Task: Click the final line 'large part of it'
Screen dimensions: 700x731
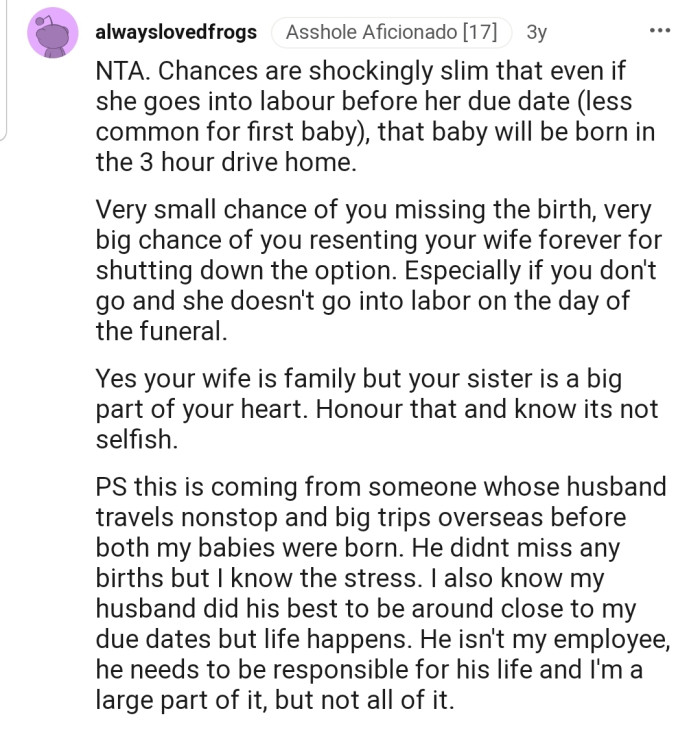Action: [275, 700]
